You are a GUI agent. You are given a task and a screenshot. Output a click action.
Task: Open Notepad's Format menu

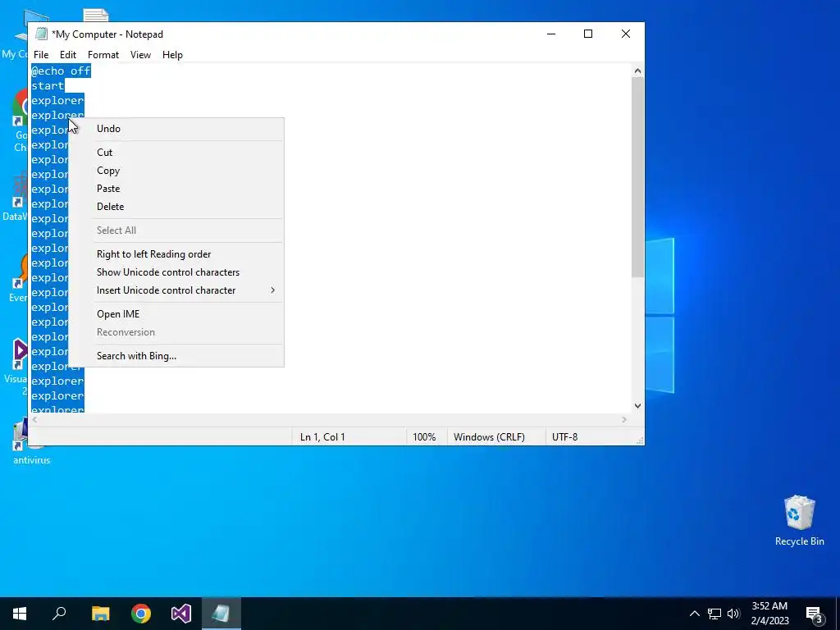[103, 55]
